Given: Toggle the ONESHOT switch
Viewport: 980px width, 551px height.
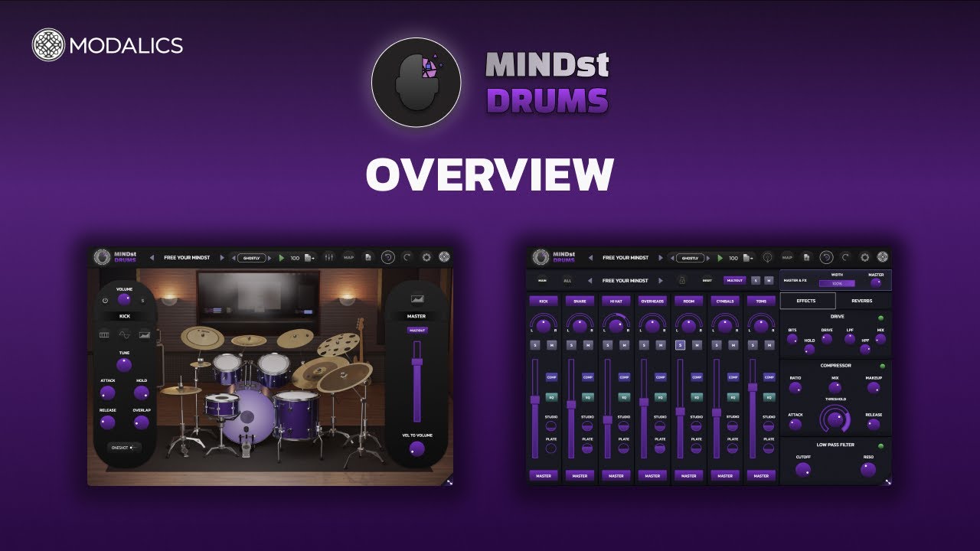Looking at the screenshot, I should coord(125,447).
